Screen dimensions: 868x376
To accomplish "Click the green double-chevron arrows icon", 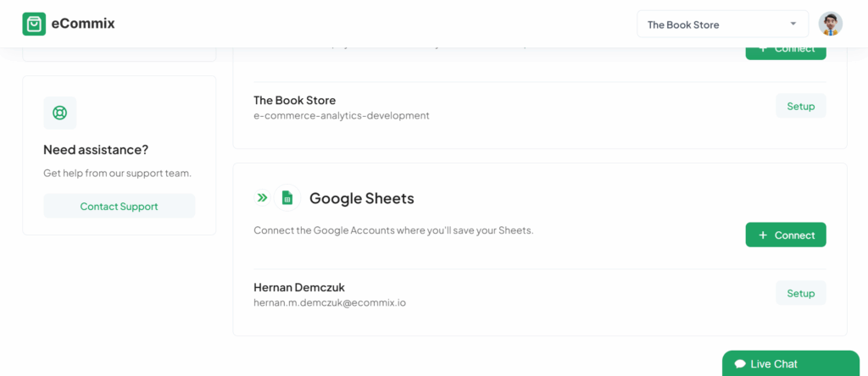I will tap(262, 197).
